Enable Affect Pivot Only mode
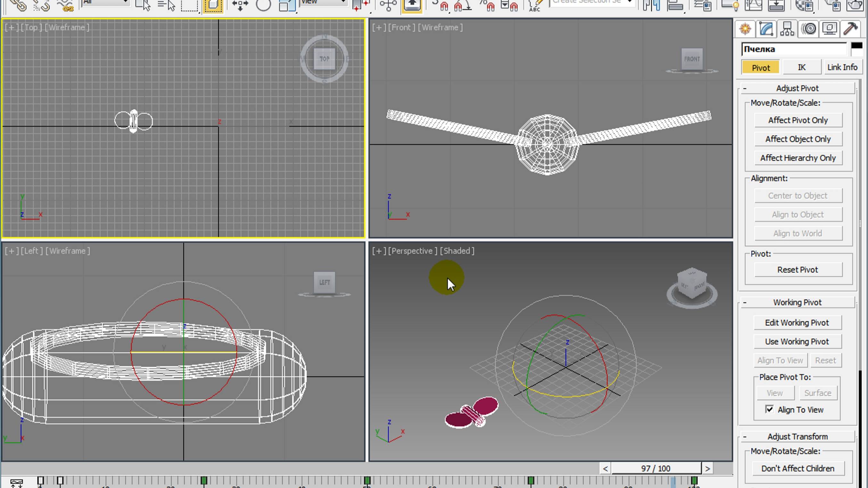Viewport: 868px width, 488px height. tap(798, 120)
